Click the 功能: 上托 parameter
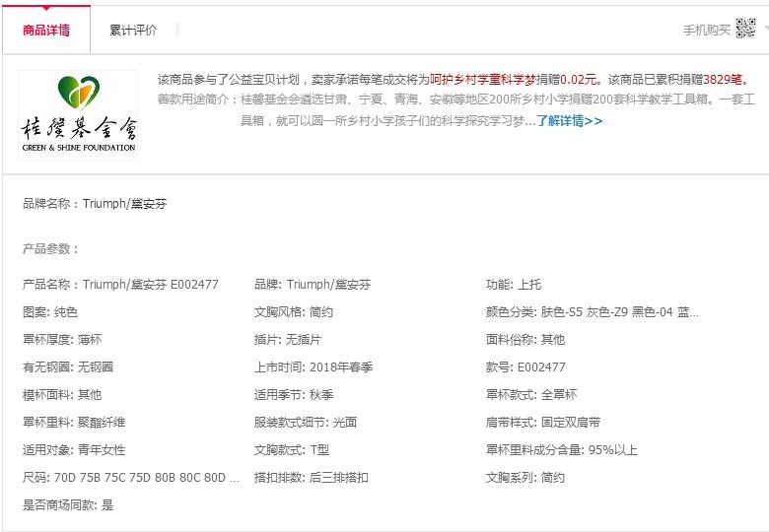This screenshot has width=769, height=532. coord(514,284)
